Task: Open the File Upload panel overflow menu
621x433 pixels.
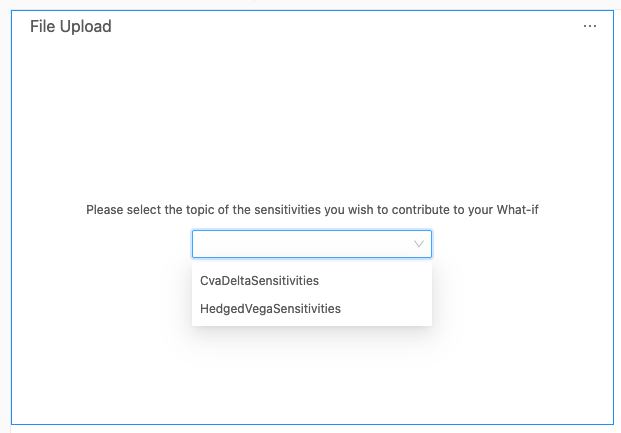Action: click(590, 26)
